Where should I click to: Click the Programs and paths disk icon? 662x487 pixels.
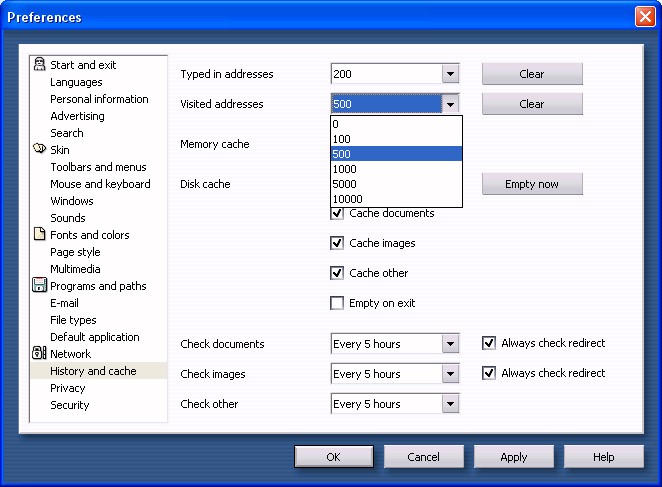click(39, 286)
